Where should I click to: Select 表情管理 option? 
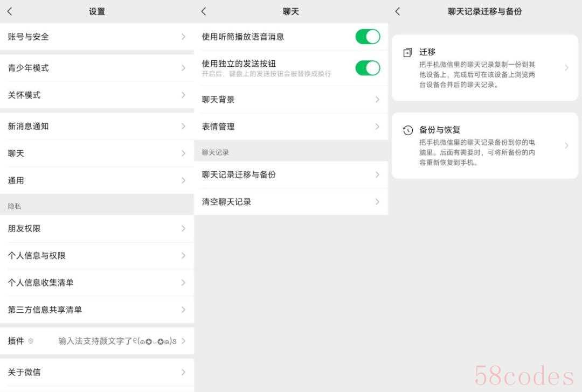291,127
